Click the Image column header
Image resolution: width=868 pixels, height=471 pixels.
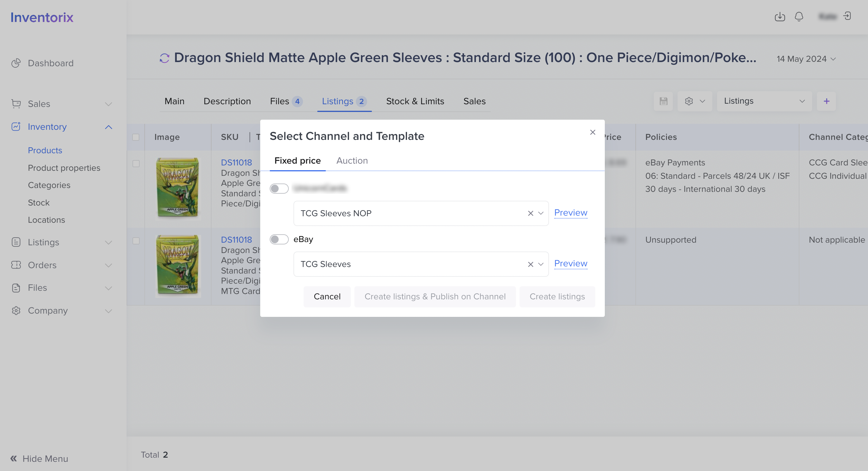(167, 137)
